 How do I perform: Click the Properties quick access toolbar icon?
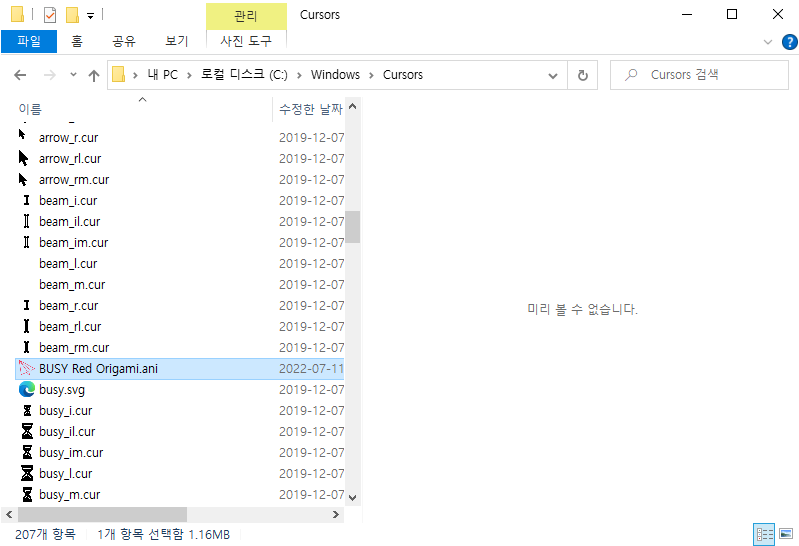50,15
